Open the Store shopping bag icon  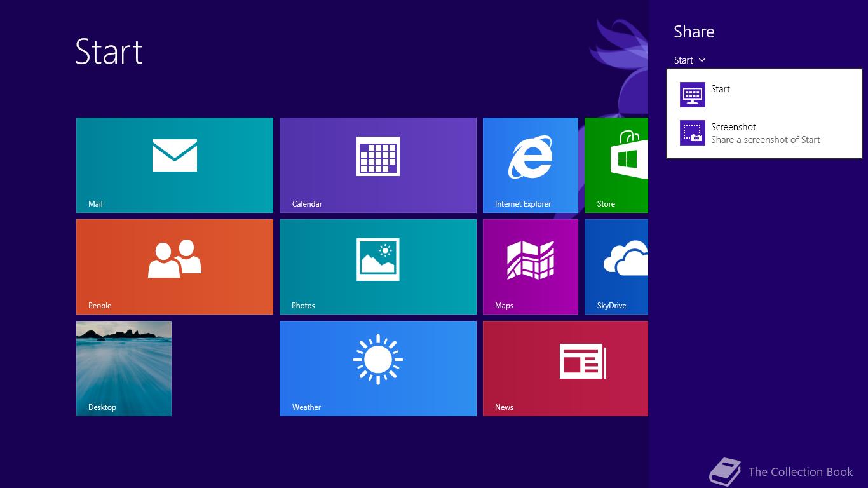(629, 156)
